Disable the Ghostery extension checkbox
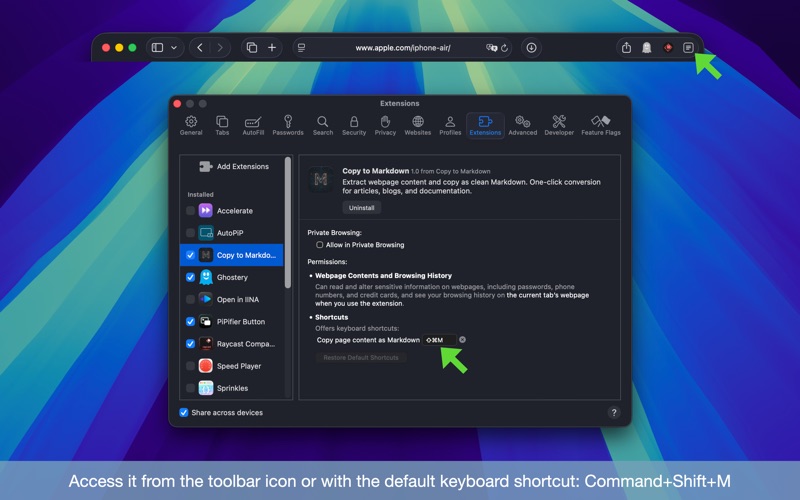 tap(190, 277)
